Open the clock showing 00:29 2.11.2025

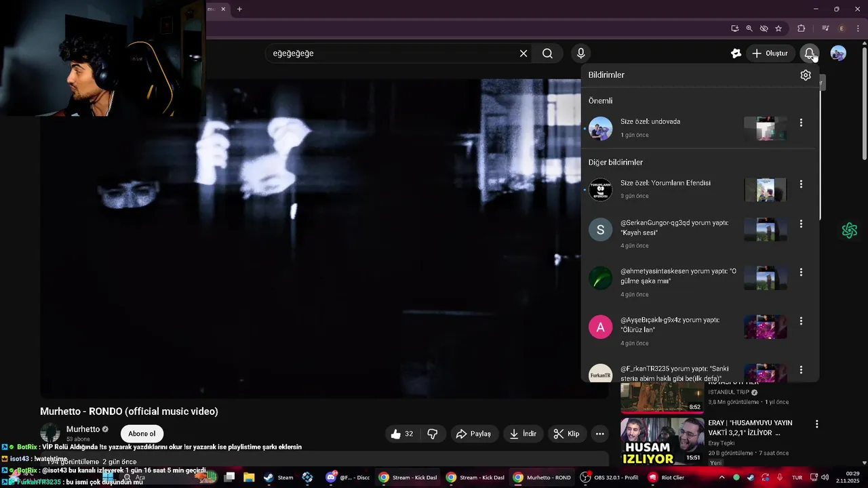(x=848, y=477)
